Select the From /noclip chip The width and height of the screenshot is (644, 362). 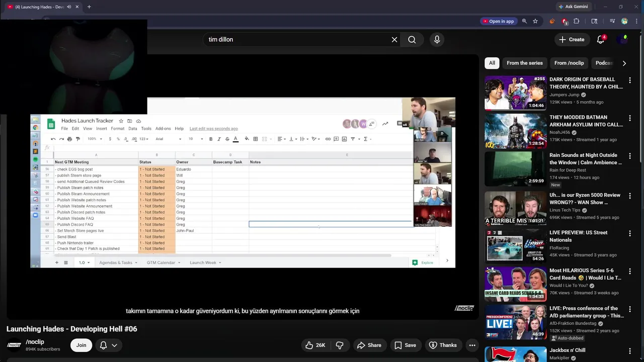click(x=569, y=63)
